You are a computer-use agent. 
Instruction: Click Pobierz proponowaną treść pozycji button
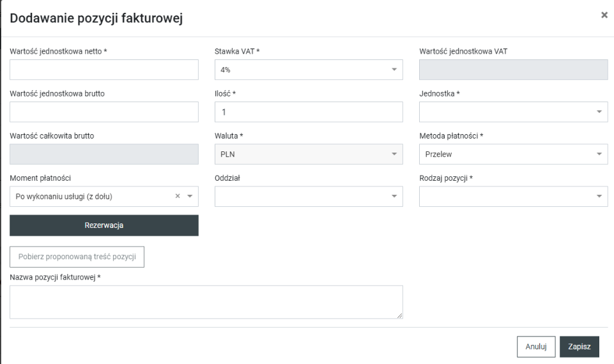click(77, 257)
